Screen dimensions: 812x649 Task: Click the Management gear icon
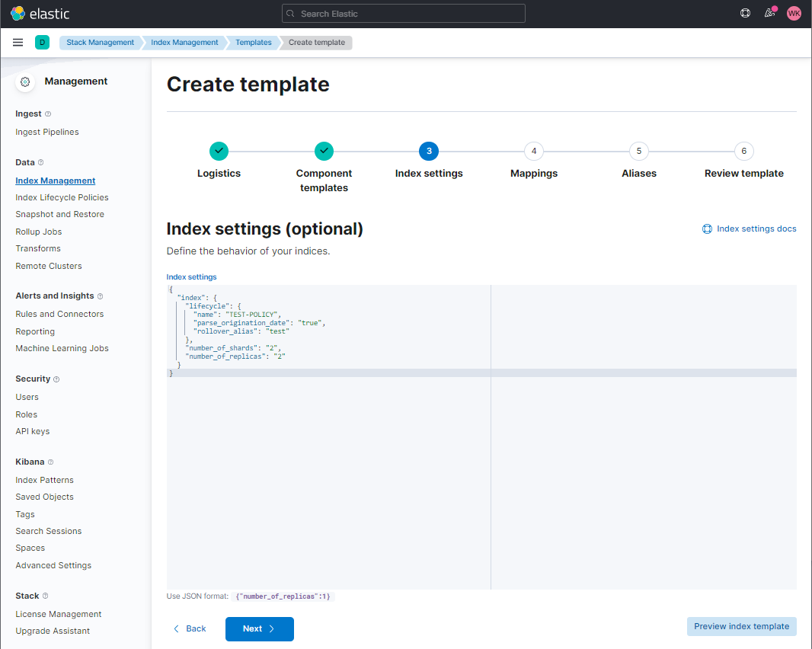(x=25, y=82)
